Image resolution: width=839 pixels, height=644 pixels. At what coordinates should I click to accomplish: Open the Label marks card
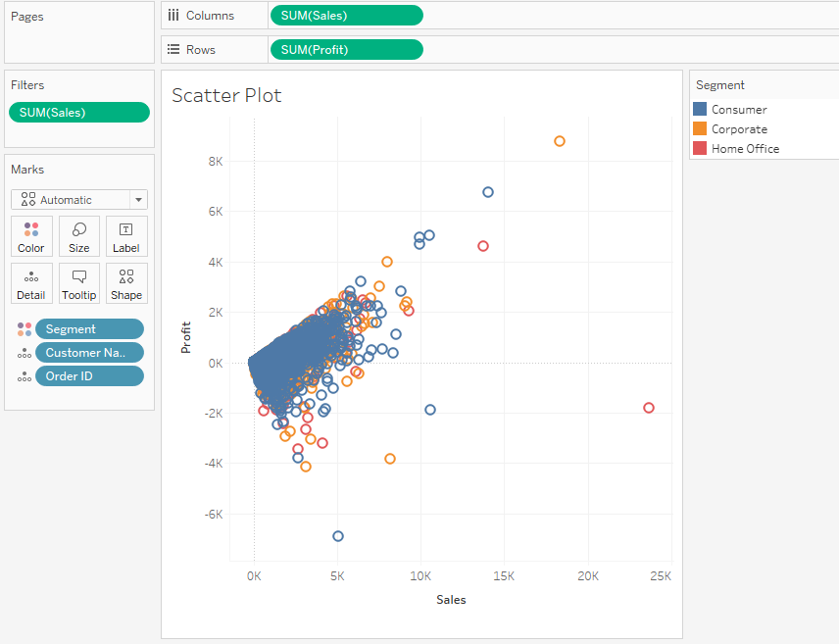[126, 236]
